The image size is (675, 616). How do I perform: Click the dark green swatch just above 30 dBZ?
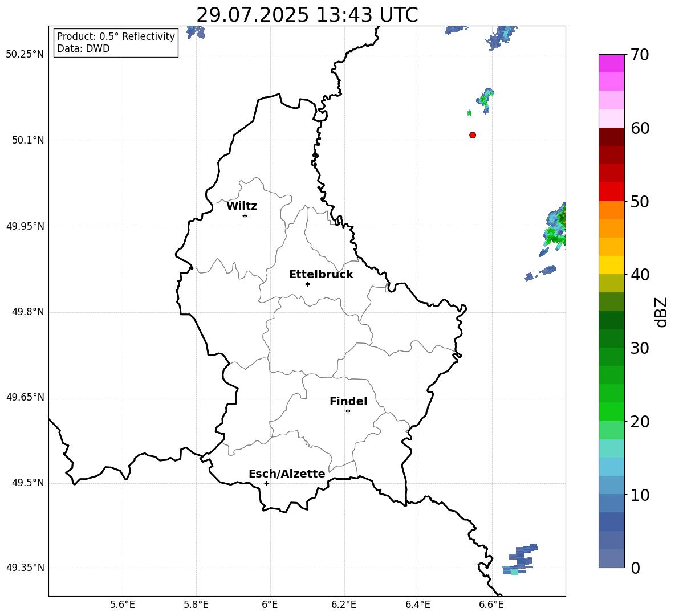pyautogui.click(x=611, y=338)
